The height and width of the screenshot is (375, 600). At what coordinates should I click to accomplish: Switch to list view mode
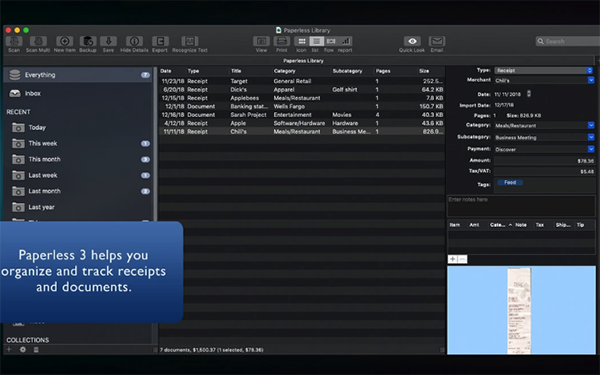point(316,41)
